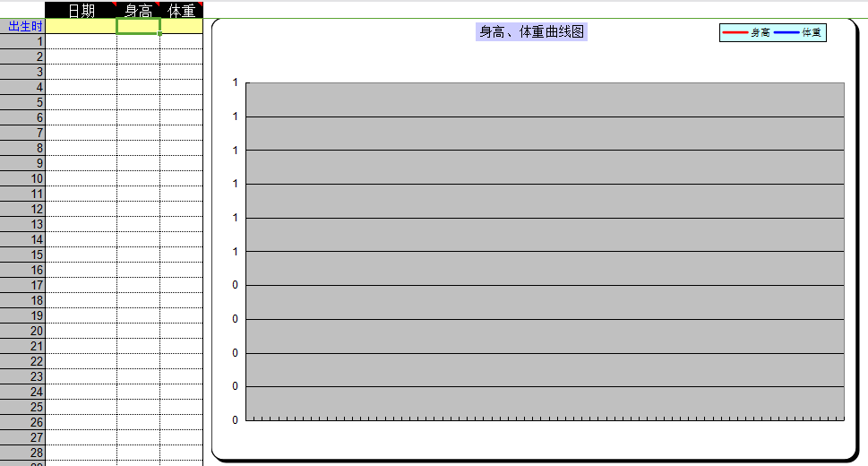Click row label 13
Screen dimensions: 868x466
(x=22, y=224)
